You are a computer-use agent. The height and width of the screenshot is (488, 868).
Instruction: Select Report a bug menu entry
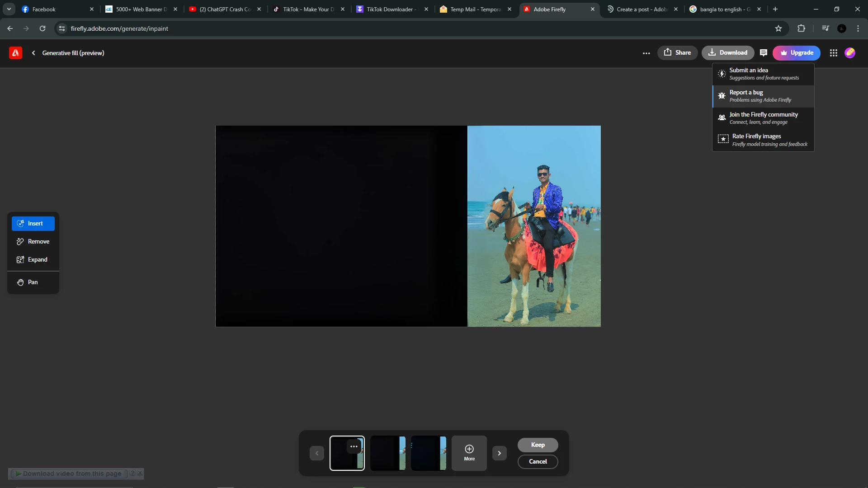click(x=763, y=96)
